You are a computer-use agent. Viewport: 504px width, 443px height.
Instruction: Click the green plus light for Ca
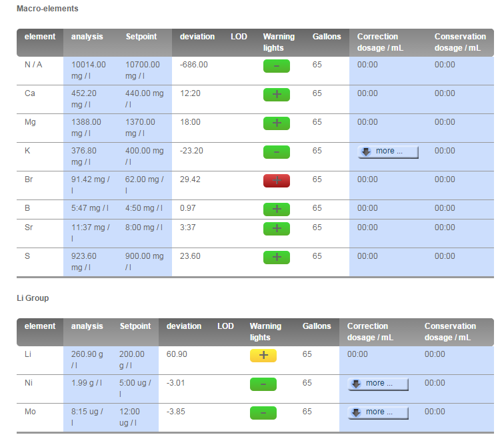click(x=277, y=95)
